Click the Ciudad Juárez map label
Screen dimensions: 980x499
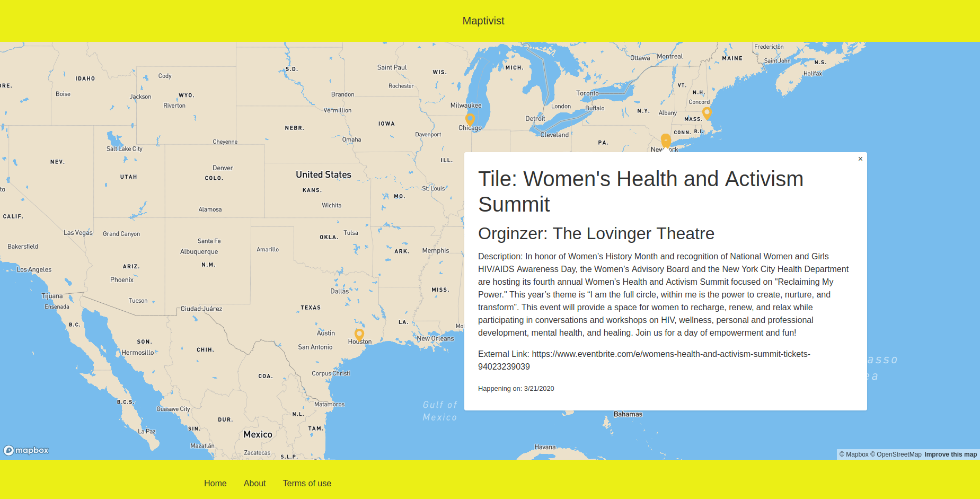[x=201, y=309]
